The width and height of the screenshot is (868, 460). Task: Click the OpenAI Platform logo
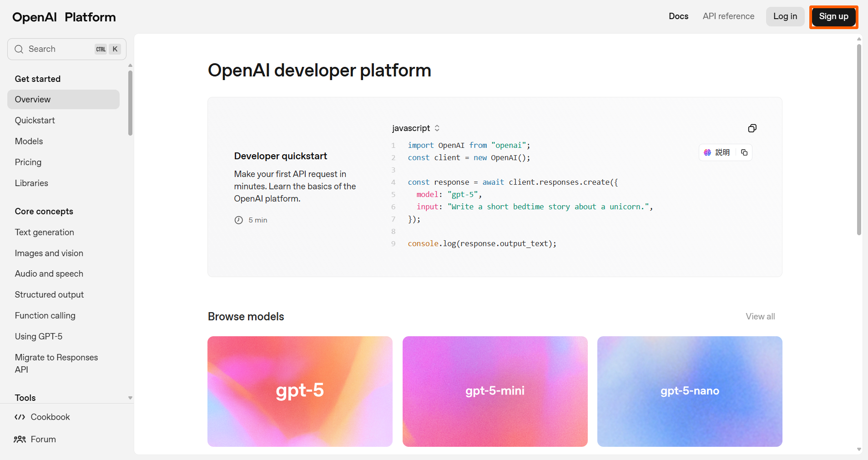coord(64,17)
